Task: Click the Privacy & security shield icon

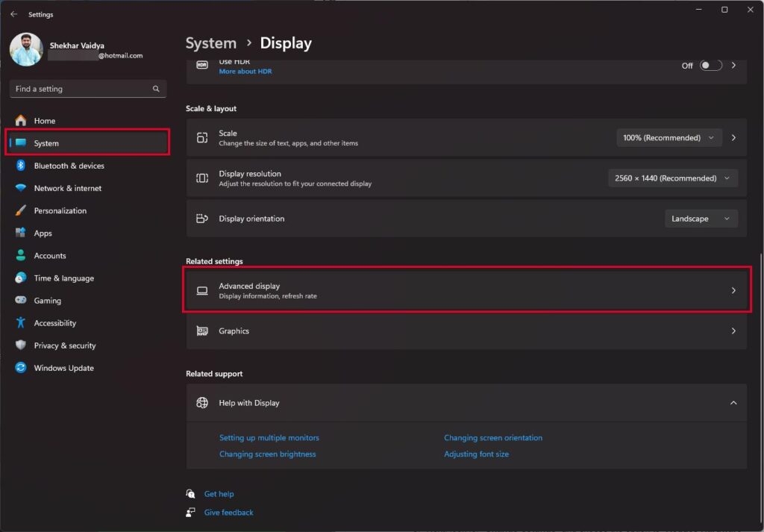Action: point(20,345)
